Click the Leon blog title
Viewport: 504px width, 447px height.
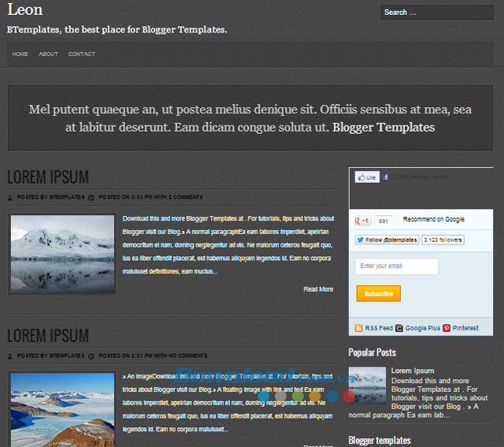coord(24,9)
